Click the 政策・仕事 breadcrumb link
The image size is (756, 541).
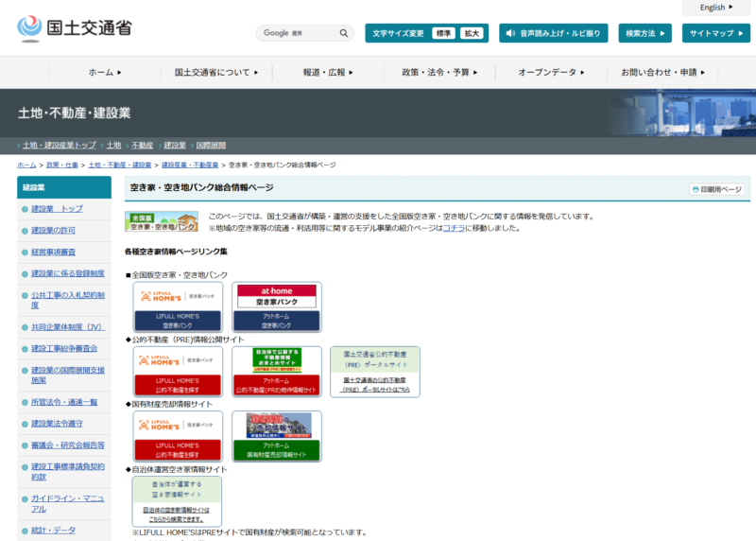point(62,166)
